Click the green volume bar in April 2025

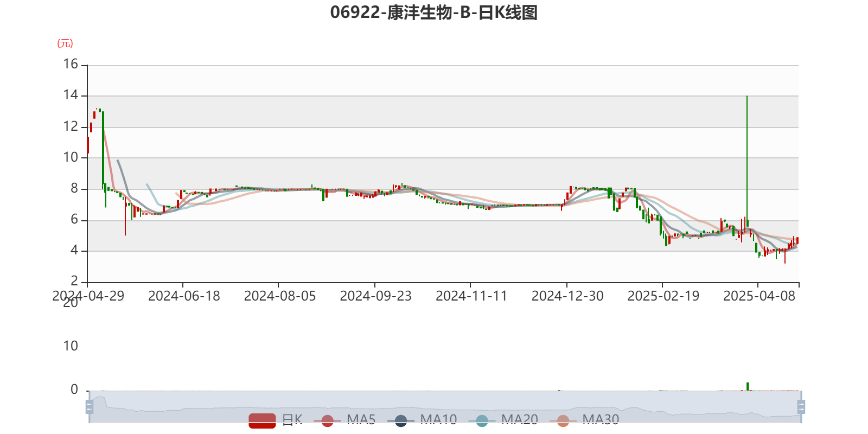[748, 386]
